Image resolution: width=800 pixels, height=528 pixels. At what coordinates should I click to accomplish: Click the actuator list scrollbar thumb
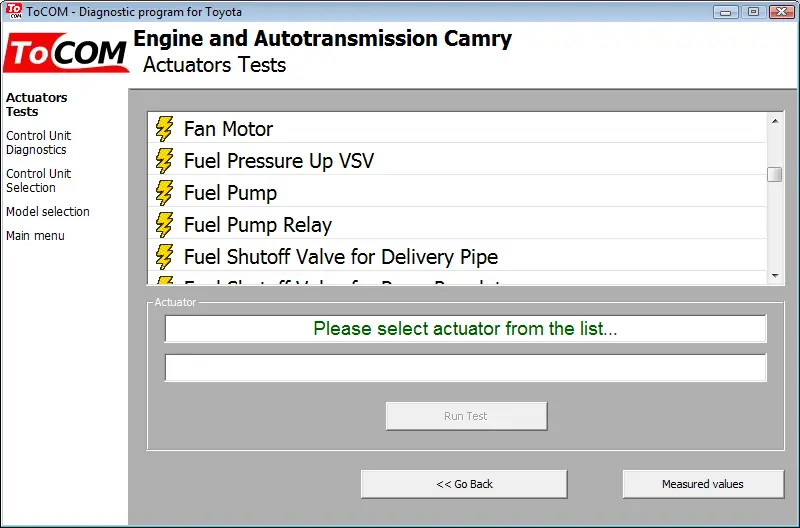coord(775,174)
